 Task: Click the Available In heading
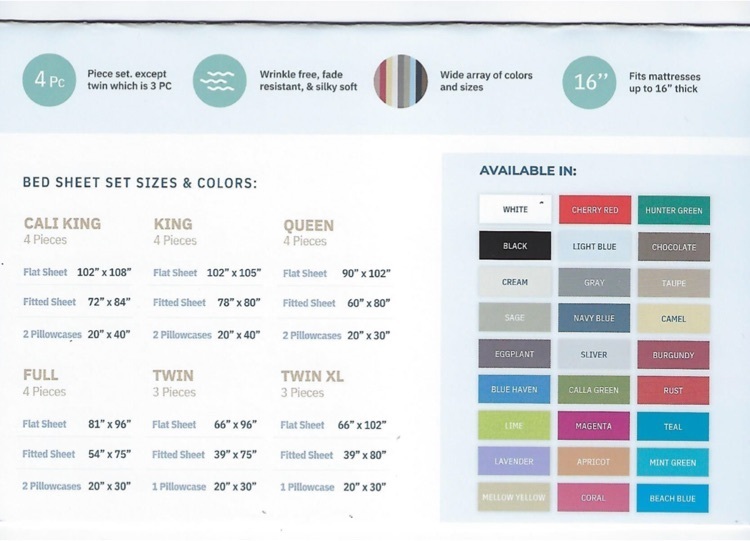[x=528, y=171]
